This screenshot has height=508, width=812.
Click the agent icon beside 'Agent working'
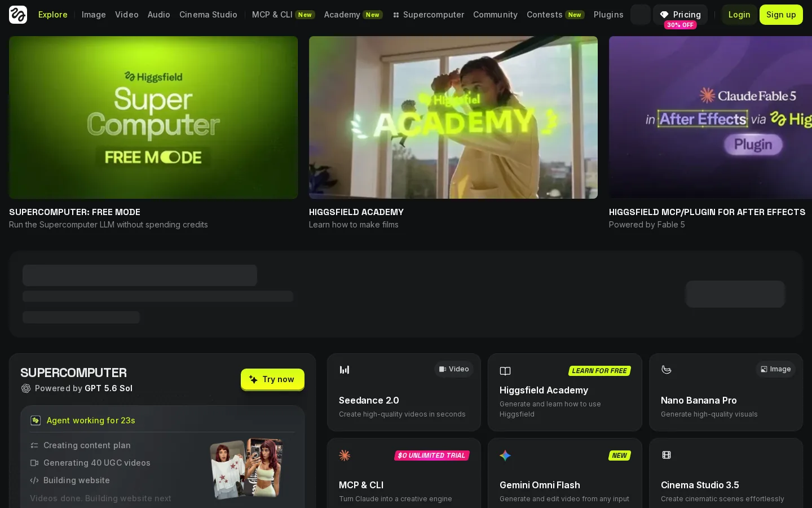(36, 421)
